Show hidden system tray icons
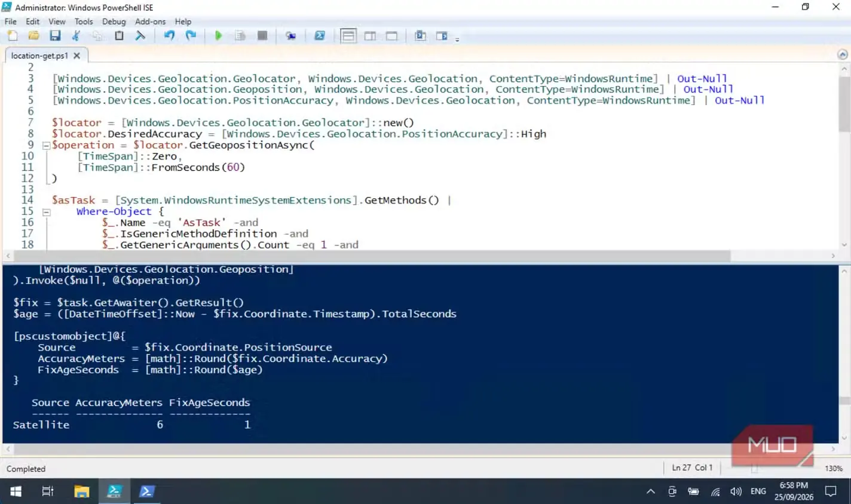 651,491
